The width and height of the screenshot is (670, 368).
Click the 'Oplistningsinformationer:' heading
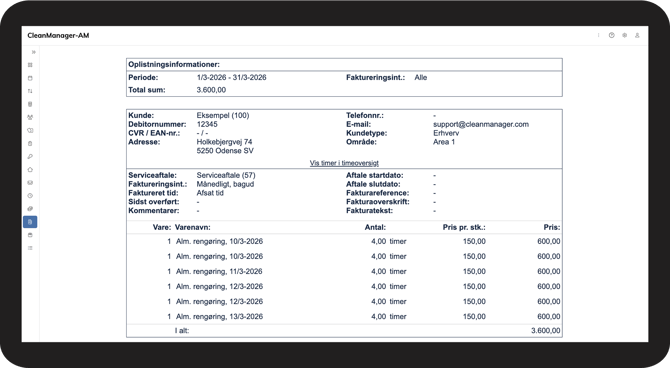(174, 65)
